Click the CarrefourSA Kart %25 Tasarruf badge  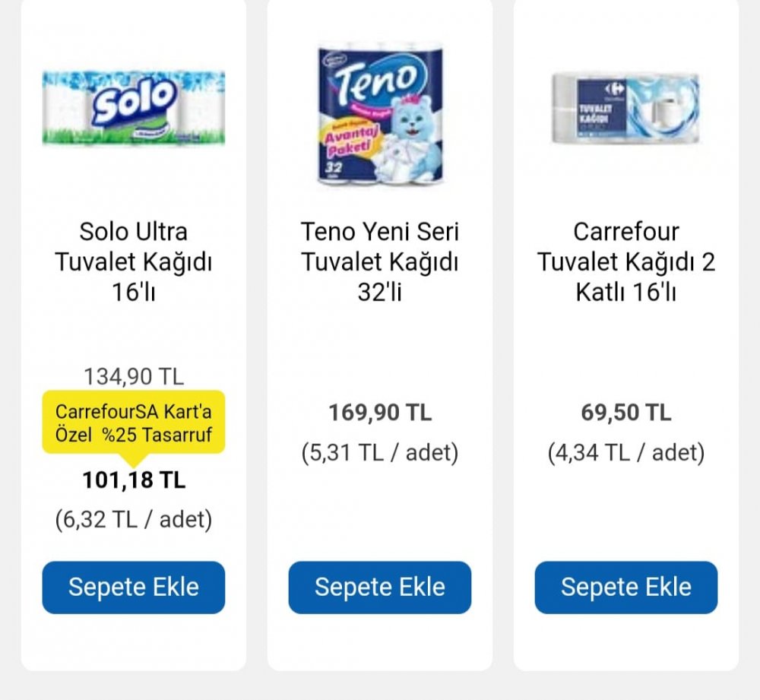(133, 423)
